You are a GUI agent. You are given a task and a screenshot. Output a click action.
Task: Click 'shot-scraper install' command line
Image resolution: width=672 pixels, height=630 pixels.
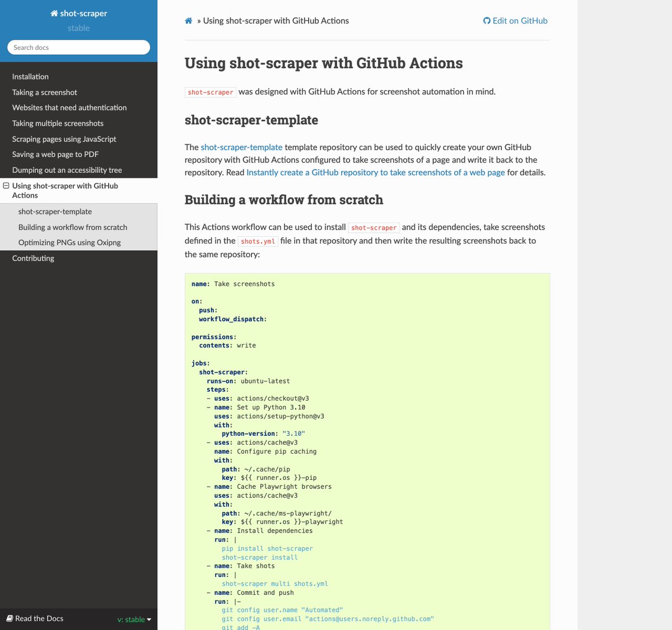(260, 558)
